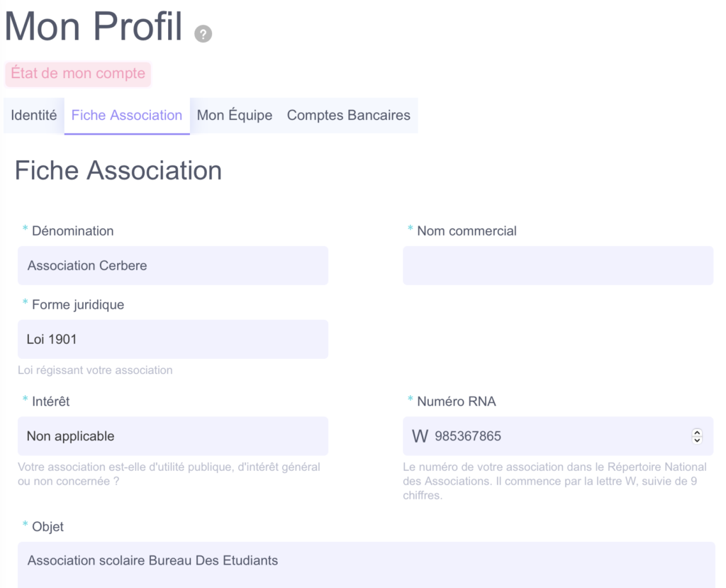Click the Numéro RNA field label
The width and height of the screenshot is (726, 588).
coord(456,401)
